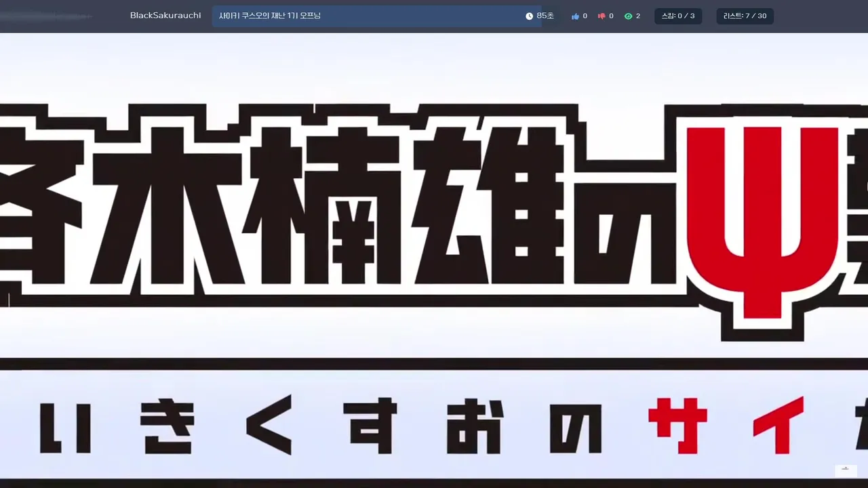Open the 스킵: 0 / 3 skip button
Image resolution: width=868 pixels, height=488 pixels.
click(678, 16)
